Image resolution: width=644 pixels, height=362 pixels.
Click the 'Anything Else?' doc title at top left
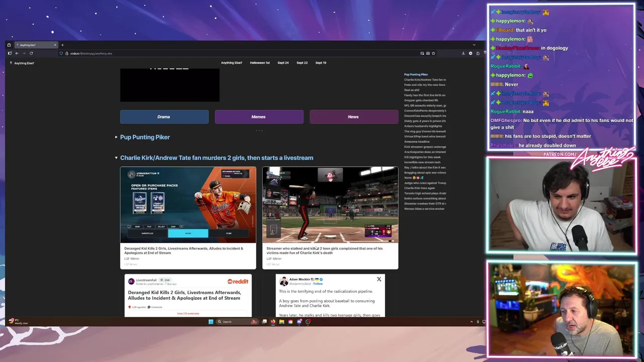pyautogui.click(x=24, y=63)
